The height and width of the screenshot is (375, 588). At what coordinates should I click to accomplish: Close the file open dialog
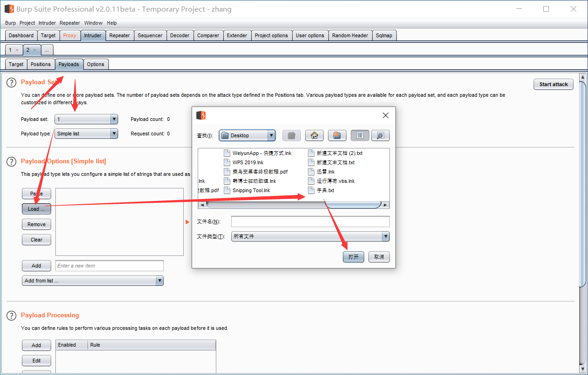[x=385, y=115]
